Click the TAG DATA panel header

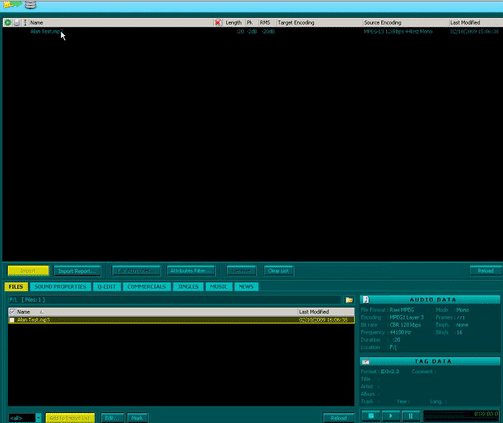[430, 361]
